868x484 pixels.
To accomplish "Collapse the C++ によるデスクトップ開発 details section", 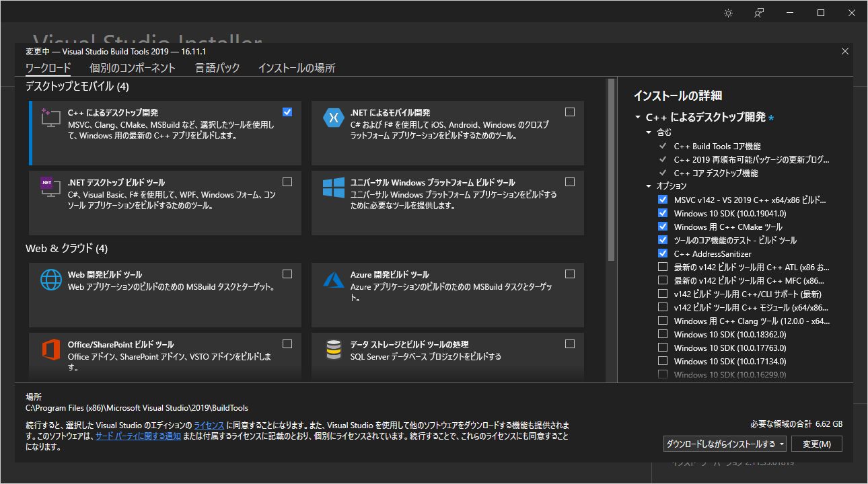I will (x=638, y=117).
